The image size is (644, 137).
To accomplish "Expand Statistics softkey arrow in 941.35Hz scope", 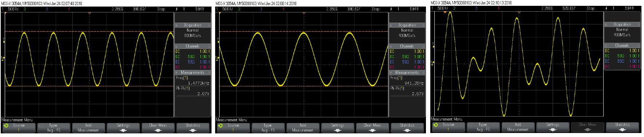I will click(x=407, y=130).
